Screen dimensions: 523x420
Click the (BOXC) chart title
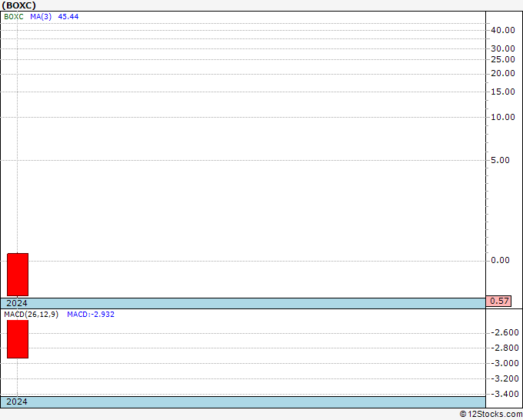(18, 5)
